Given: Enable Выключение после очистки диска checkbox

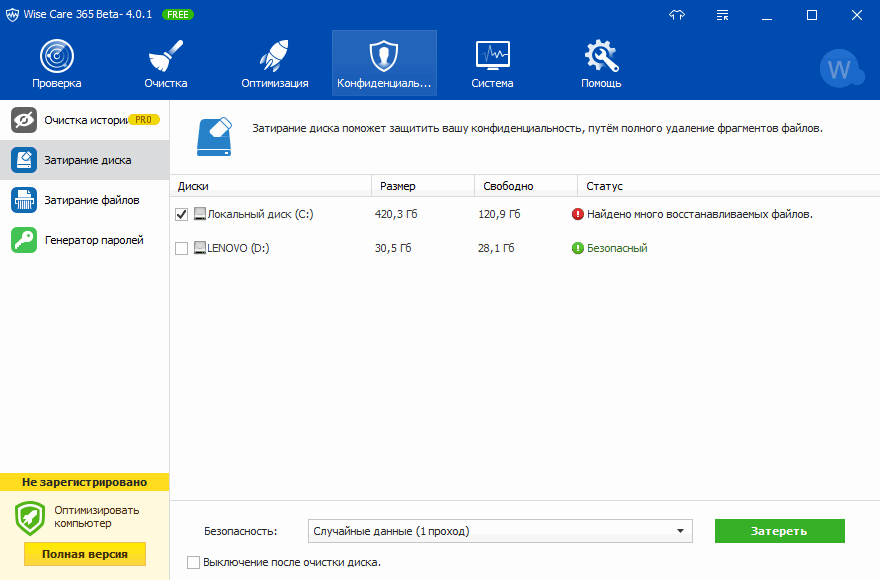Looking at the screenshot, I should (193, 562).
